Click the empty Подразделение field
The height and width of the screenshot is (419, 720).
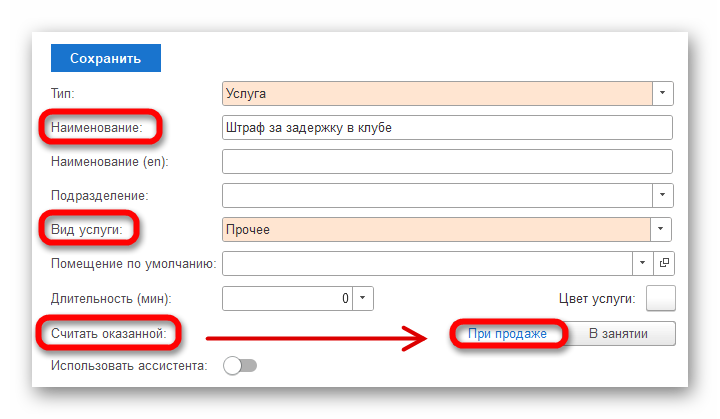click(x=437, y=195)
